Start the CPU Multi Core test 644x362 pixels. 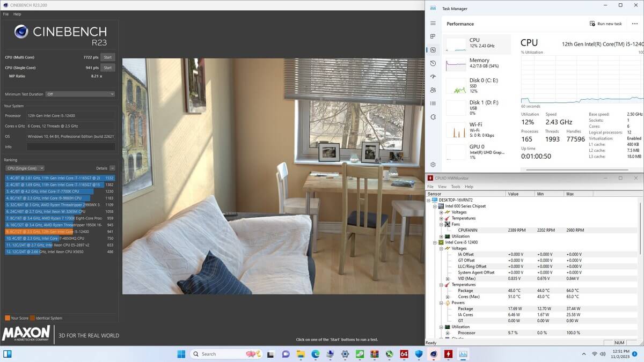(x=108, y=57)
